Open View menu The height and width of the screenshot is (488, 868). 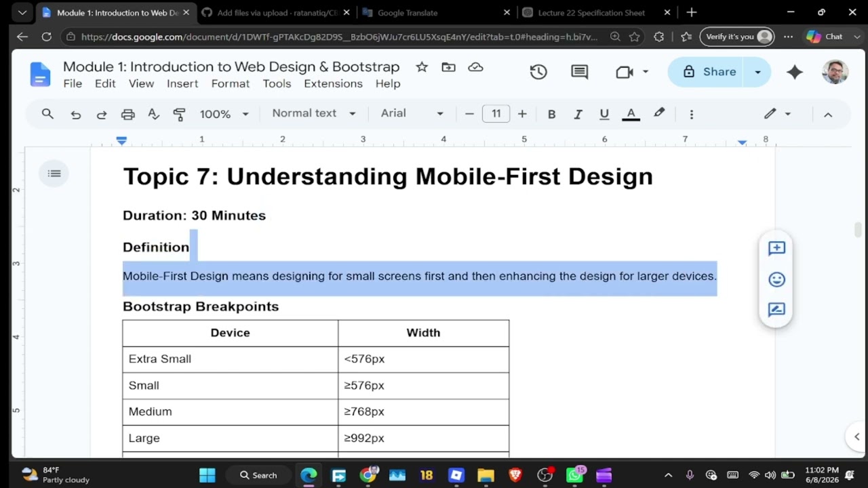141,83
